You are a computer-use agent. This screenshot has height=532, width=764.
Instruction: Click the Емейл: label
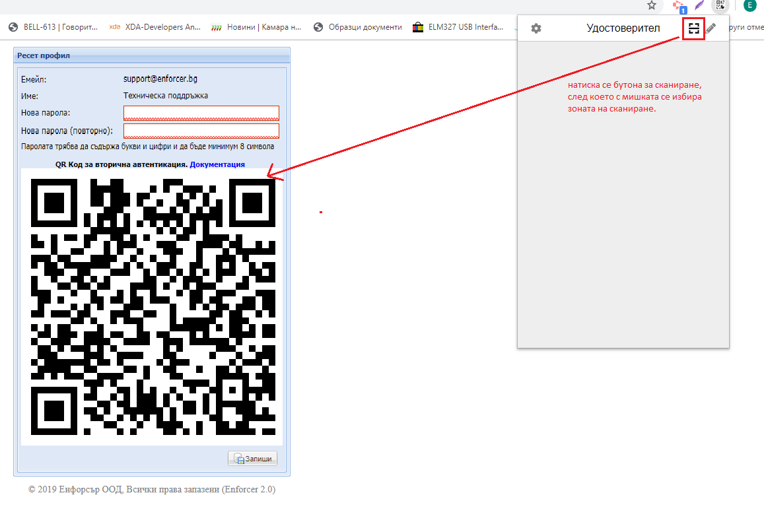pyautogui.click(x=34, y=79)
